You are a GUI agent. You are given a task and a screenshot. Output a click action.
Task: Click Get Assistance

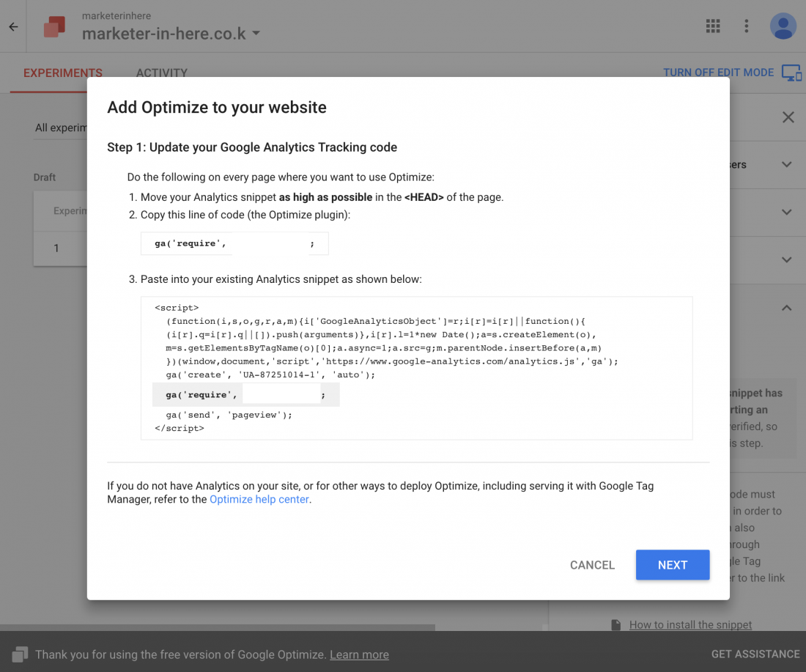755,654
